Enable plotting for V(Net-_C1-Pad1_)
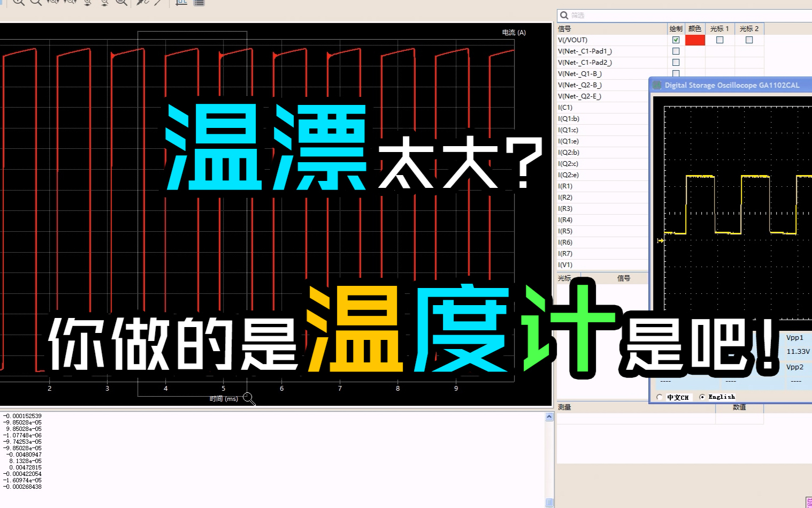The width and height of the screenshot is (812, 508). pyautogui.click(x=676, y=51)
